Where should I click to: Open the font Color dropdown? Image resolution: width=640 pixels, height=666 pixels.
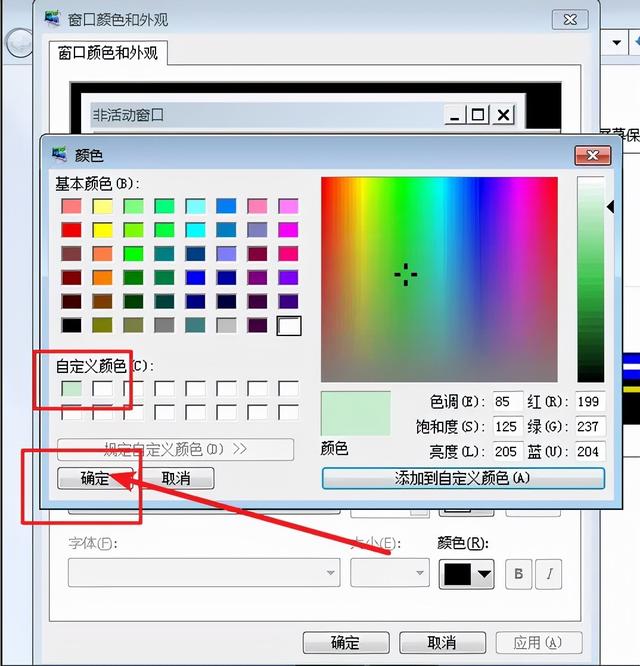(466, 574)
